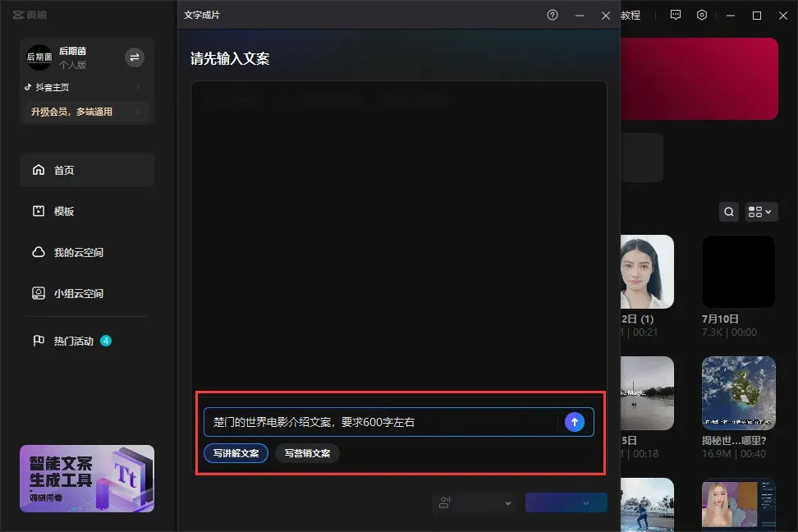Open 我的云空间 in the sidebar
Image resolution: width=798 pixels, height=532 pixels.
(x=87, y=253)
